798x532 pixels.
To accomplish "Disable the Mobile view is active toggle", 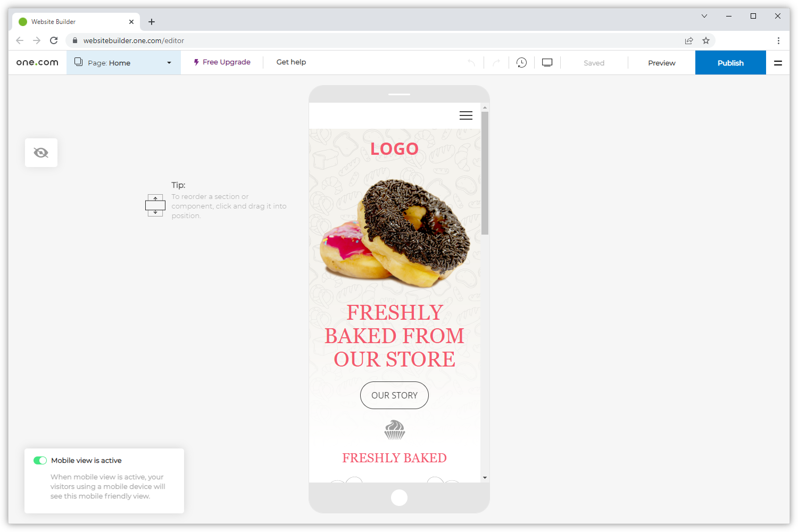I will (40, 460).
